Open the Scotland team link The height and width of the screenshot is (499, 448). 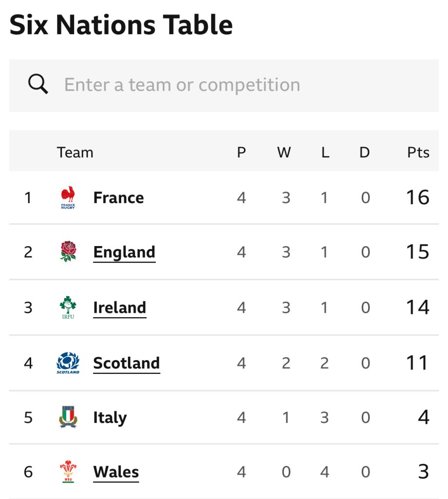[x=126, y=364]
